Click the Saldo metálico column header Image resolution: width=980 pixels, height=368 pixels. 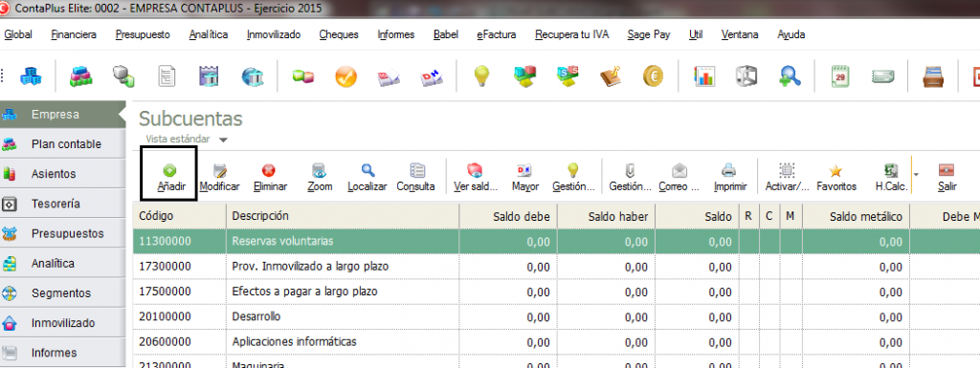coord(857,216)
